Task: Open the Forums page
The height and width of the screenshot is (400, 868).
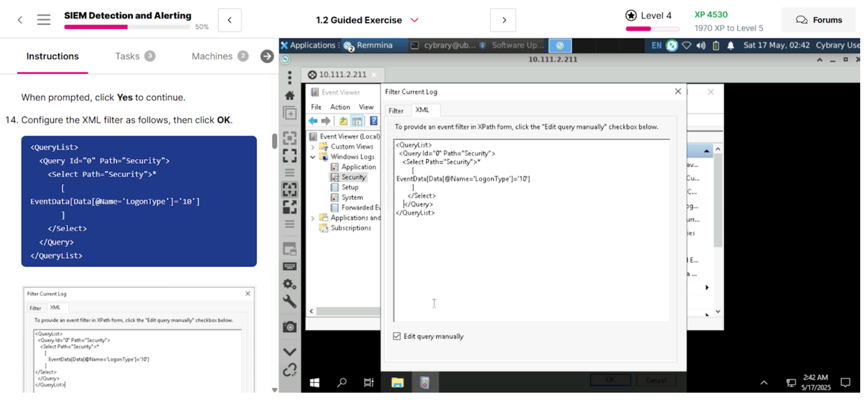Action: tap(818, 20)
